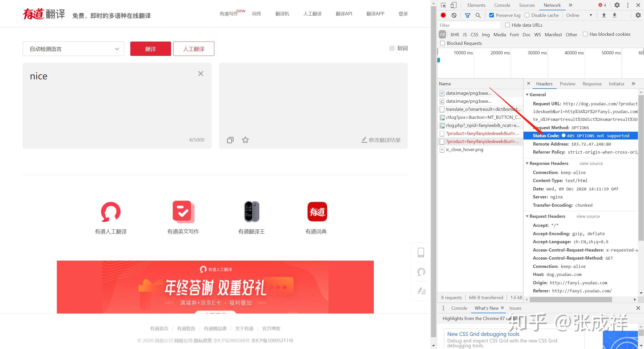Click view source for Response Headers
The image size is (644, 349).
(591, 163)
